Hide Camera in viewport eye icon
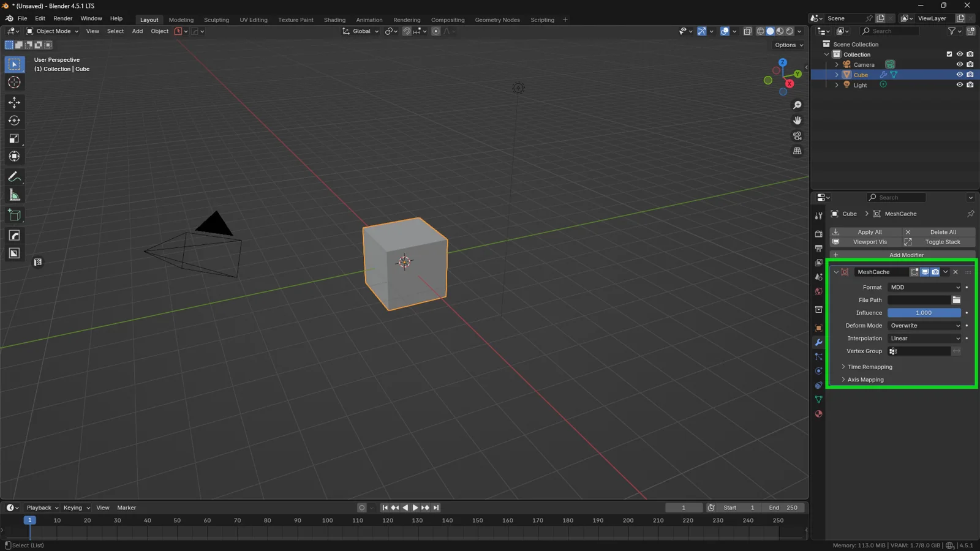 tap(960, 64)
